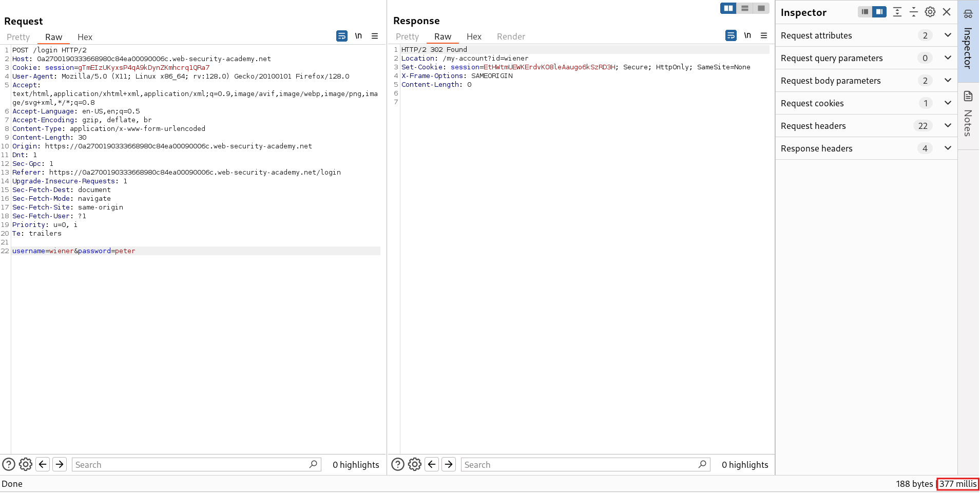Open the Request panel hamburger menu
Screen dimensions: 980x493
pyautogui.click(x=375, y=36)
